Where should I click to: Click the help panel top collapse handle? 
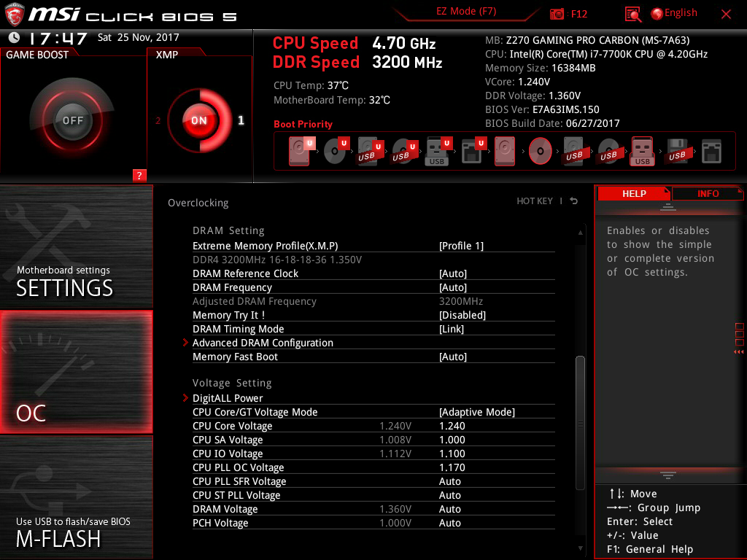coord(668,206)
